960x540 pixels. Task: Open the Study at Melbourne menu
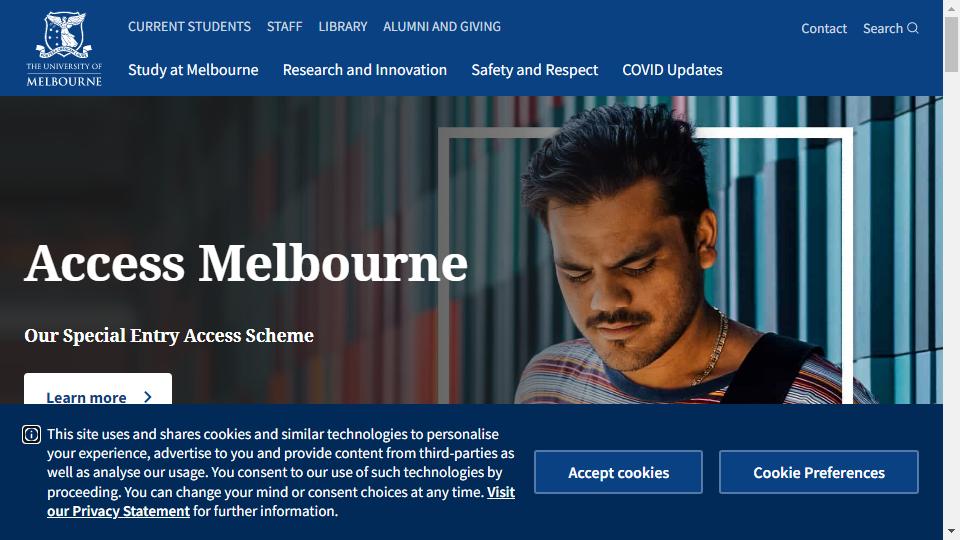pyautogui.click(x=193, y=70)
